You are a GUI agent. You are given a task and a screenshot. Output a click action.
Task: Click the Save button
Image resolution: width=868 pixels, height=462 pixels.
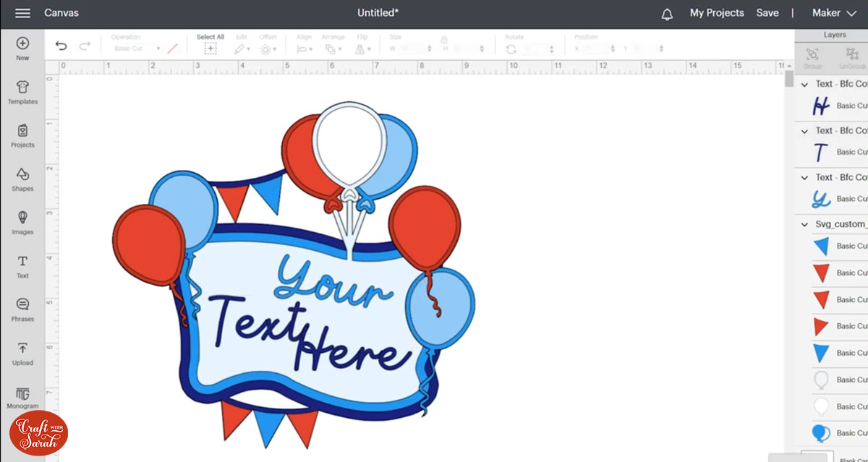767,13
